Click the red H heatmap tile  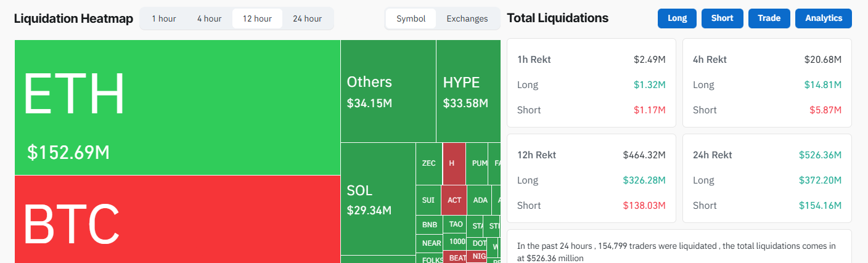(454, 164)
